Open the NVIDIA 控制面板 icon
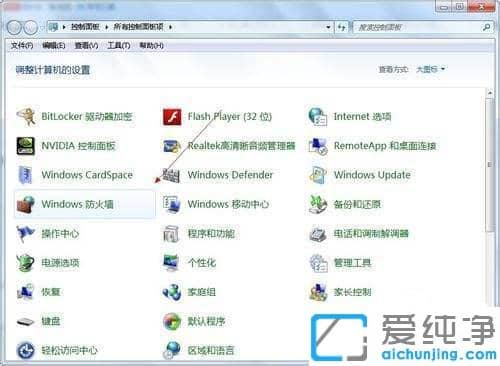This screenshot has width=500, height=366. point(26,146)
